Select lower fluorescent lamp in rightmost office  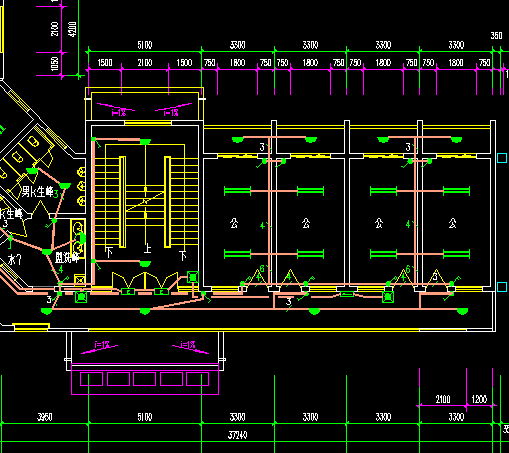pyautogui.click(x=456, y=254)
